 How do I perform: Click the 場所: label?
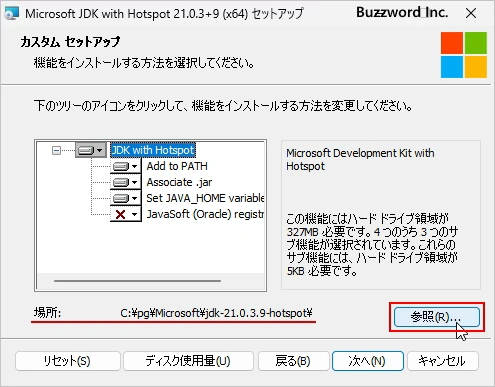47,313
